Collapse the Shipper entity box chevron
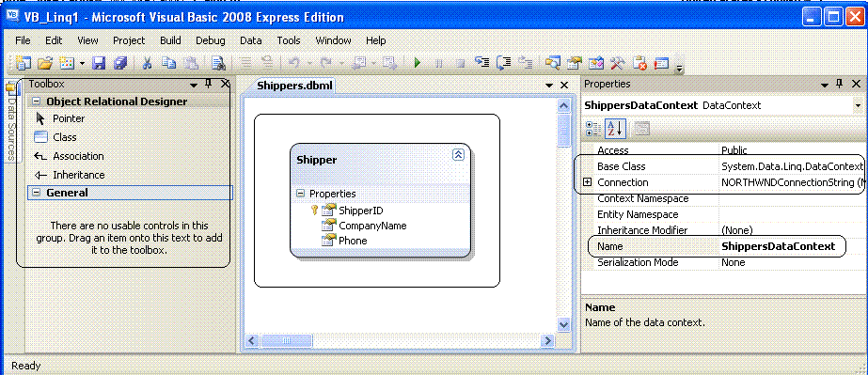This screenshot has height=375, width=868. tap(458, 155)
